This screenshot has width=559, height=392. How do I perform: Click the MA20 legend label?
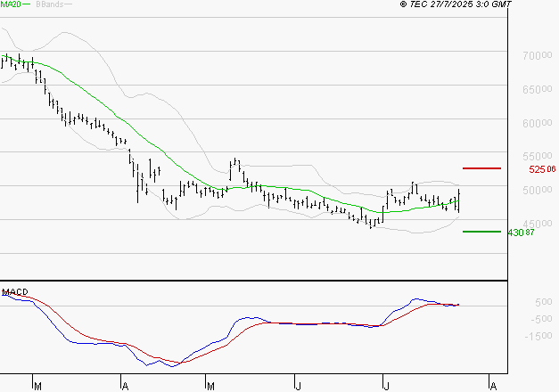pyautogui.click(x=11, y=5)
